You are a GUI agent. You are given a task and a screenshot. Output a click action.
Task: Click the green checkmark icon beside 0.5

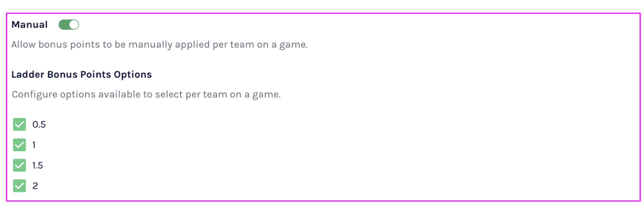[x=19, y=124]
